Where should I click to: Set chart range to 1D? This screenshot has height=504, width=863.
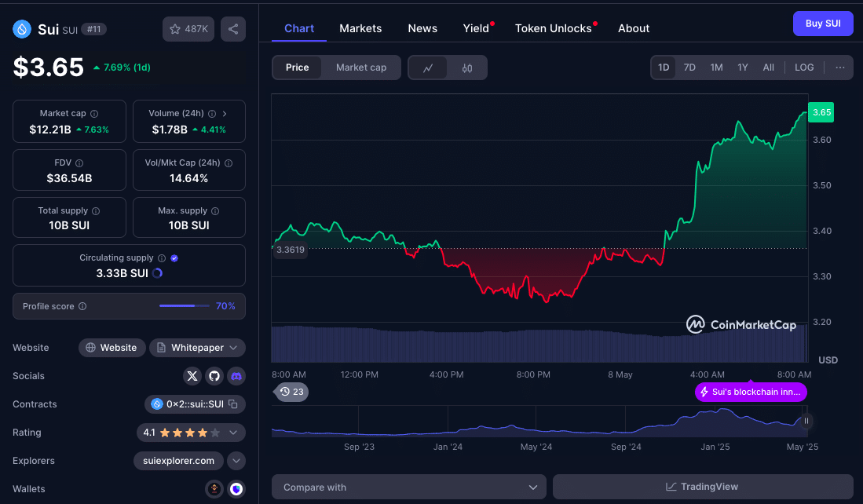click(x=664, y=68)
